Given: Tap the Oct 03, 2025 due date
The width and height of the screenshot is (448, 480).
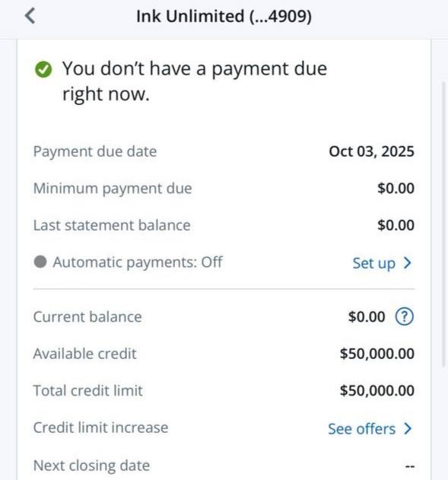Looking at the screenshot, I should pos(371,151).
